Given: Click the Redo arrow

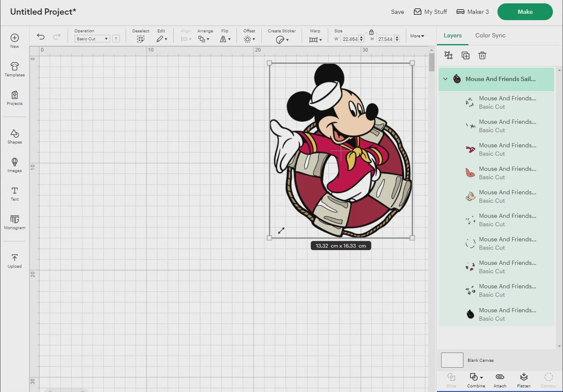Looking at the screenshot, I should [x=57, y=37].
